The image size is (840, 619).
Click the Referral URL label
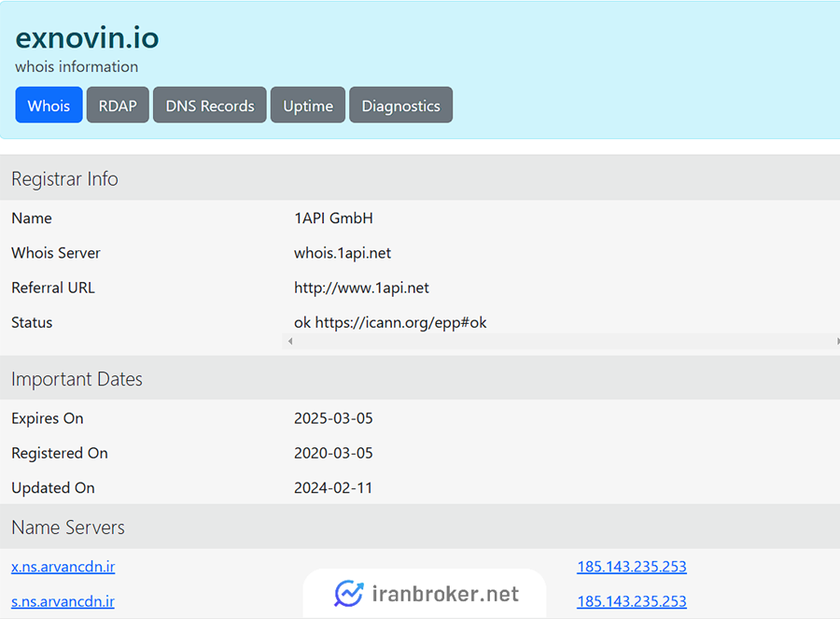pyautogui.click(x=53, y=288)
